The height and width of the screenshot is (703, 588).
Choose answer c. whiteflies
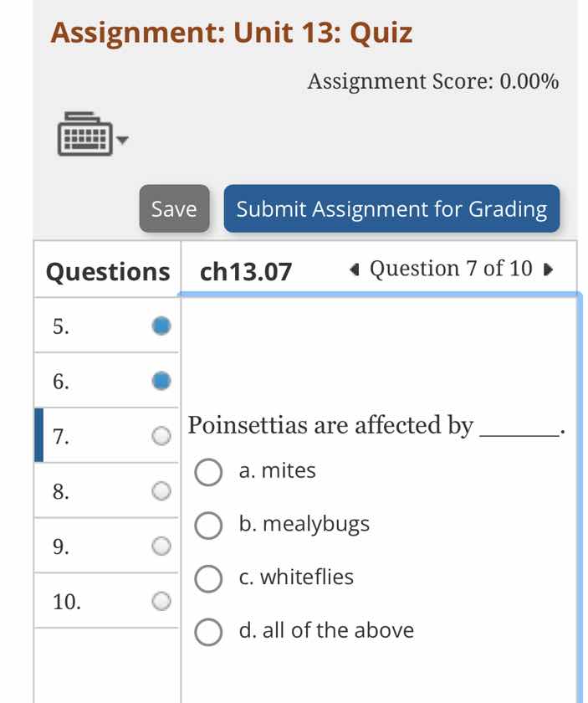(x=208, y=578)
